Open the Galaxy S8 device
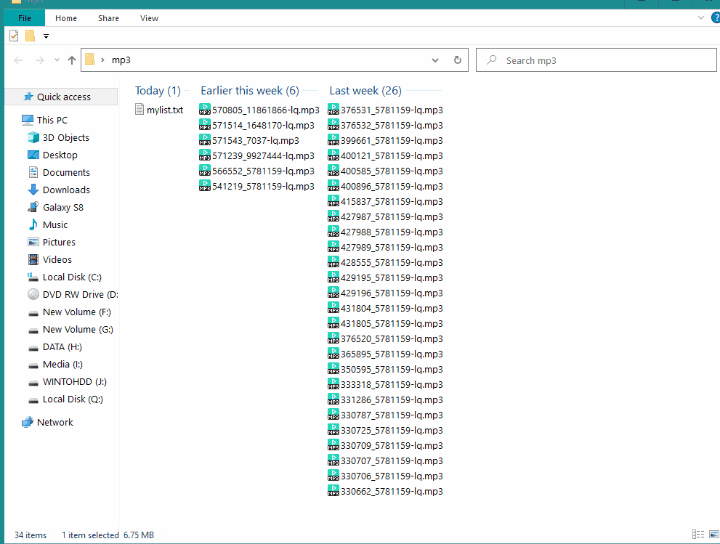The width and height of the screenshot is (720, 544). tap(63, 208)
